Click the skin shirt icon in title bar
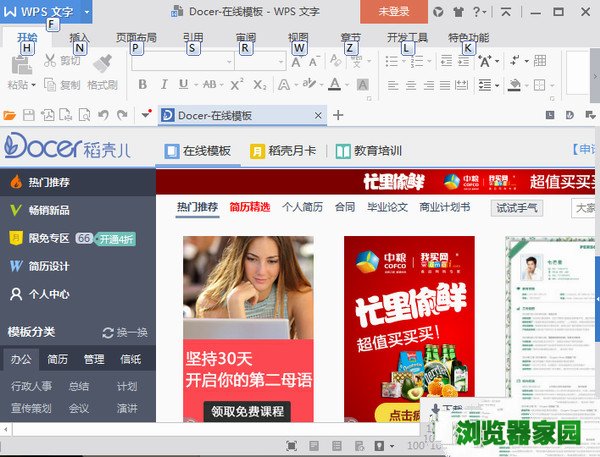The height and width of the screenshot is (457, 600). pos(457,11)
